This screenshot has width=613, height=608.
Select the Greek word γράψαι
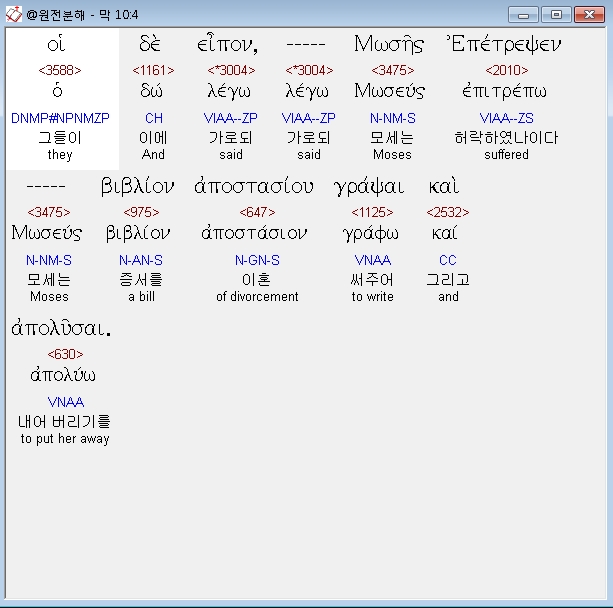coord(369,187)
